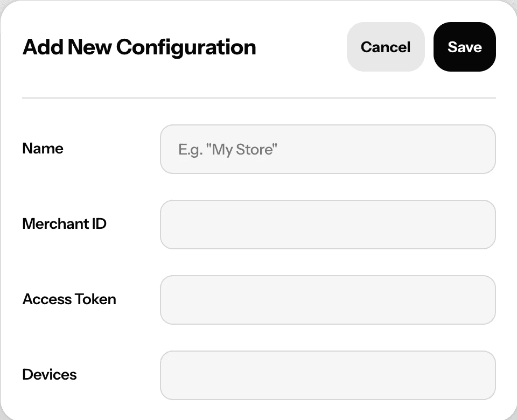Place cursor in the empty Access Token box
This screenshot has width=517, height=420.
click(x=327, y=300)
